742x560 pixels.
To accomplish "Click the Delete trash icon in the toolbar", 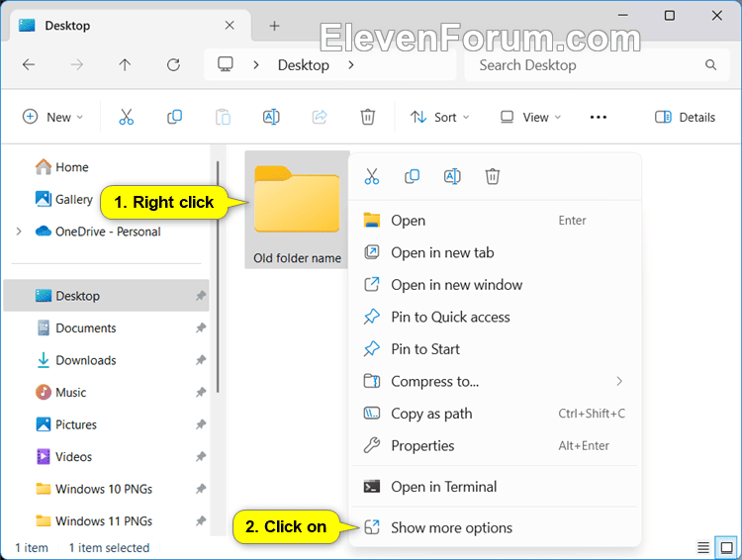I will 368,117.
